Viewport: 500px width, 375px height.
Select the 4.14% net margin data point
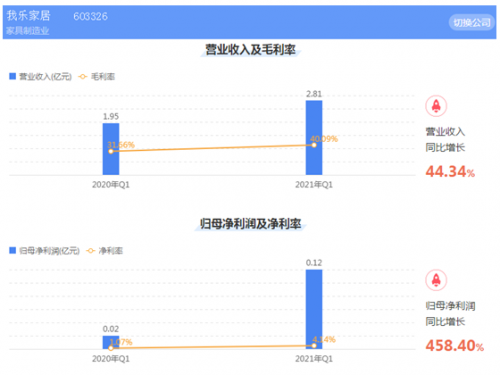tap(314, 346)
